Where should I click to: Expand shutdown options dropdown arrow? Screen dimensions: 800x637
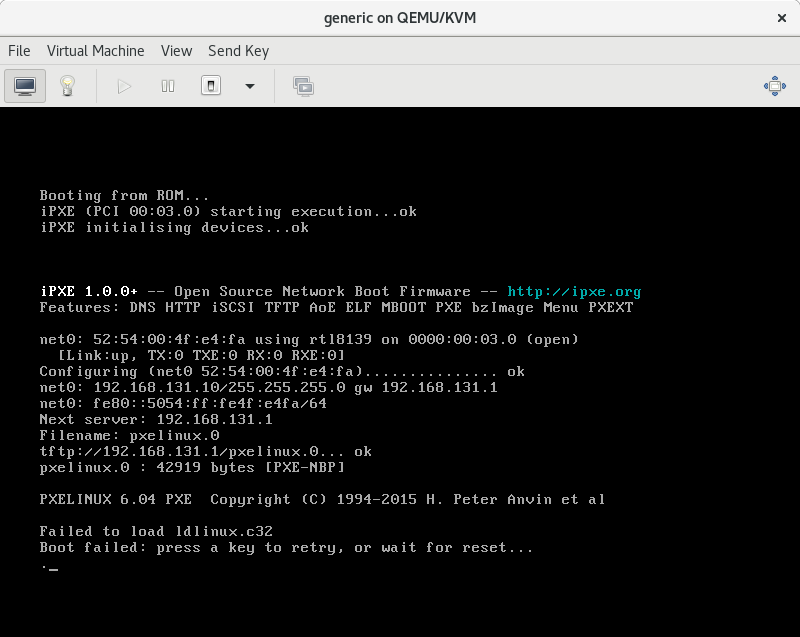click(249, 86)
